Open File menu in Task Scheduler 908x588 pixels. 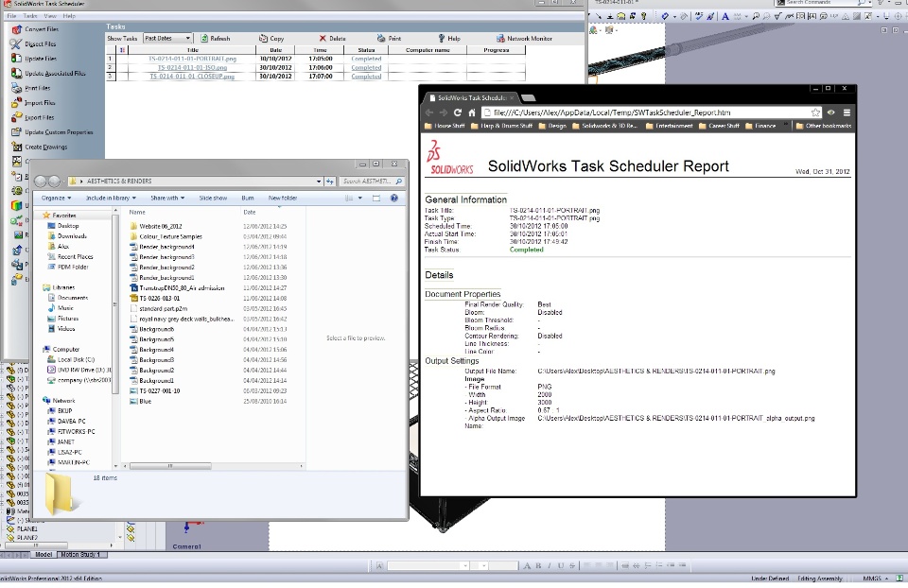pos(11,16)
